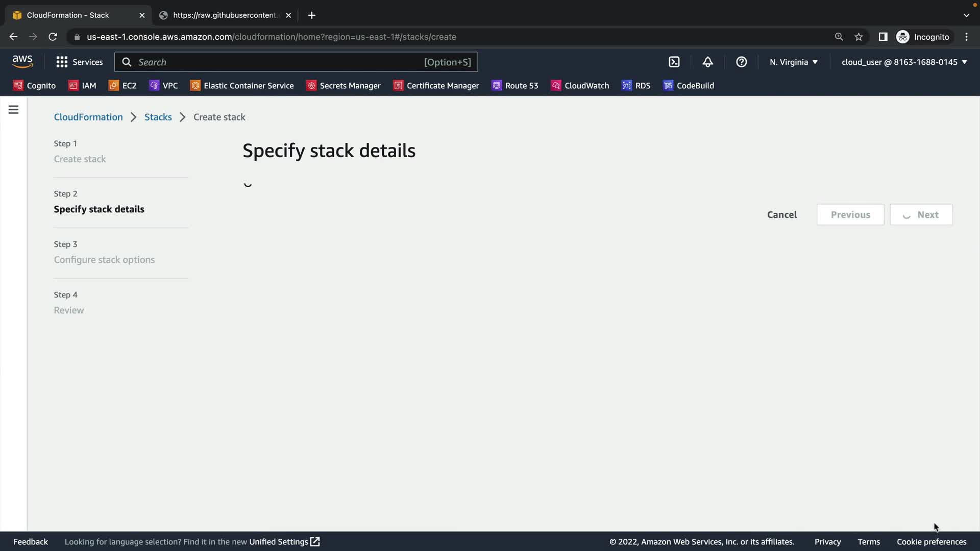Switch to the raw.githubusercontent tab
The width and height of the screenshot is (980, 551).
coord(225,15)
